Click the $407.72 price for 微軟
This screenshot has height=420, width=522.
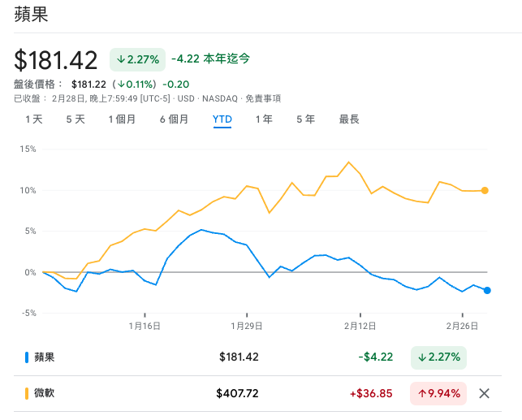[237, 393]
